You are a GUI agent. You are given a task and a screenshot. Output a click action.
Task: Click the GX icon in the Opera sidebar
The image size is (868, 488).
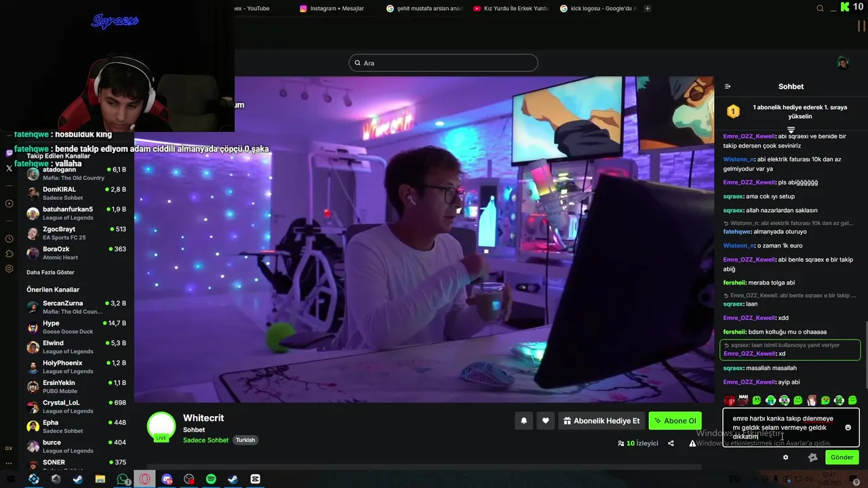pos(9,448)
